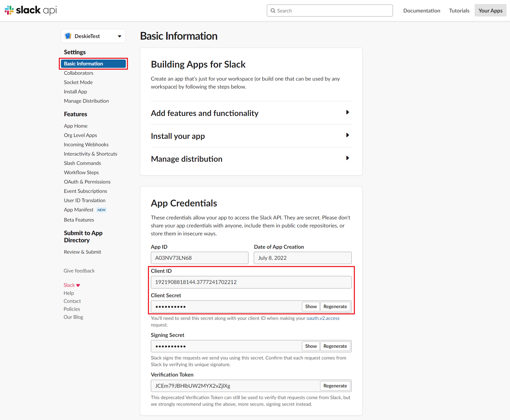The width and height of the screenshot is (510, 420).
Task: Expand Add features and functionality section
Action: click(251, 113)
